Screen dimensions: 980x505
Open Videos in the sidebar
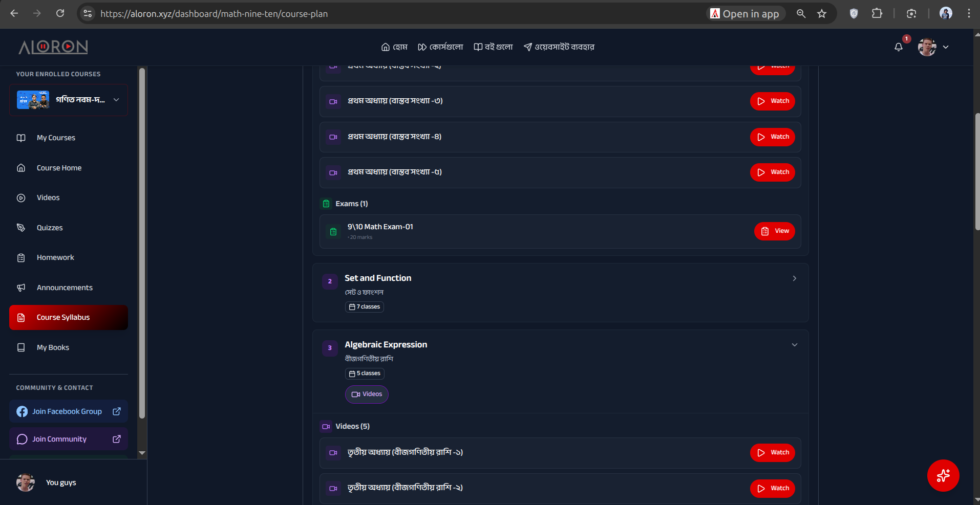69,197
